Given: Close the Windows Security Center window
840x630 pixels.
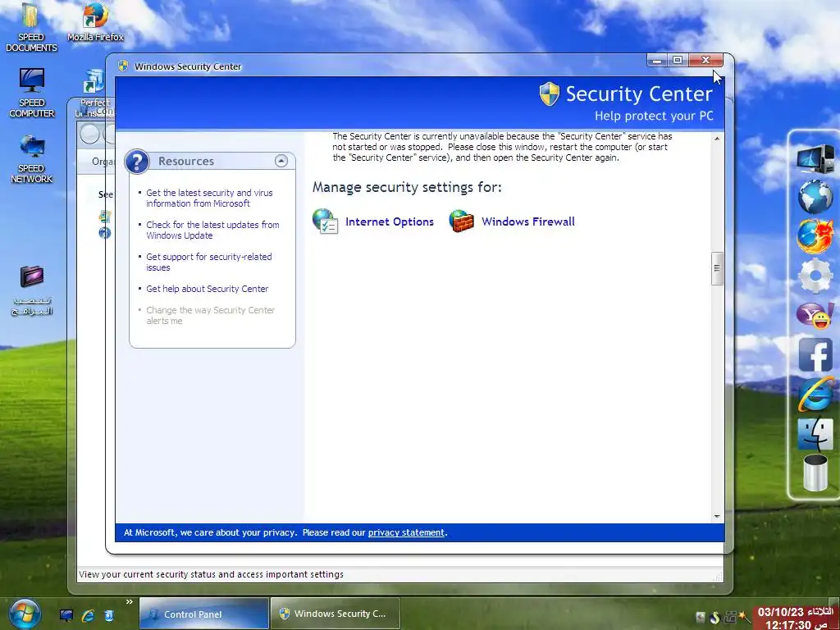Looking at the screenshot, I should click(x=705, y=60).
